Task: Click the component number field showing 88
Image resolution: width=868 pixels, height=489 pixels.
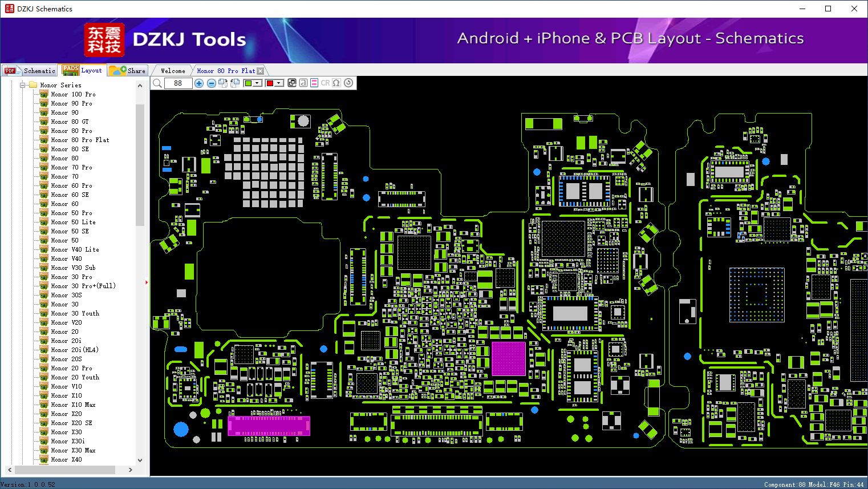Action: [178, 83]
